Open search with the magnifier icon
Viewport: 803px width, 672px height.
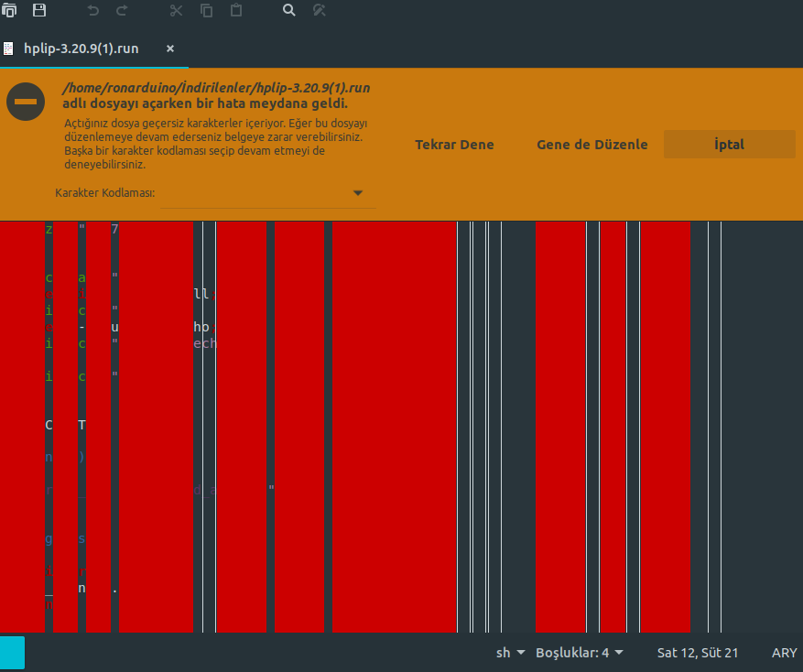point(289,10)
